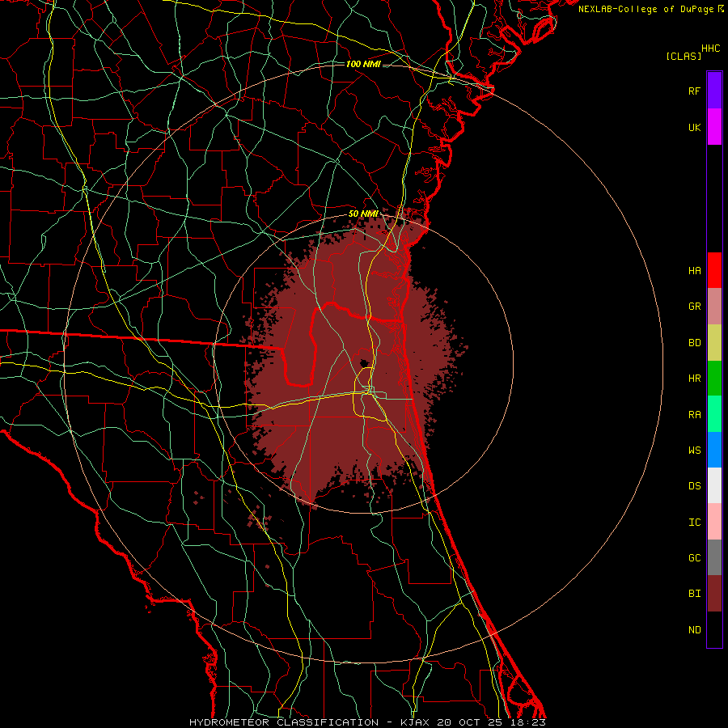Click the "RF" legend label
This screenshot has height=728, width=728.
point(695,91)
